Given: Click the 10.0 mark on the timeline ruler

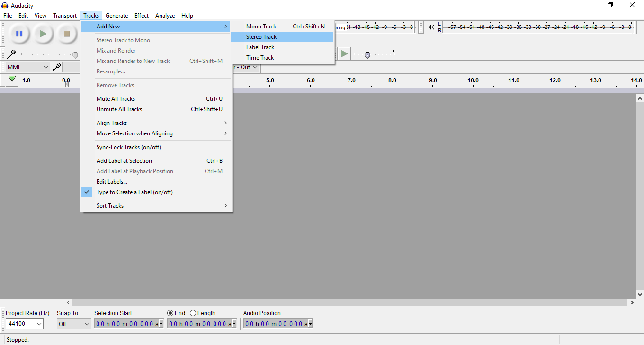Looking at the screenshot, I should (473, 80).
